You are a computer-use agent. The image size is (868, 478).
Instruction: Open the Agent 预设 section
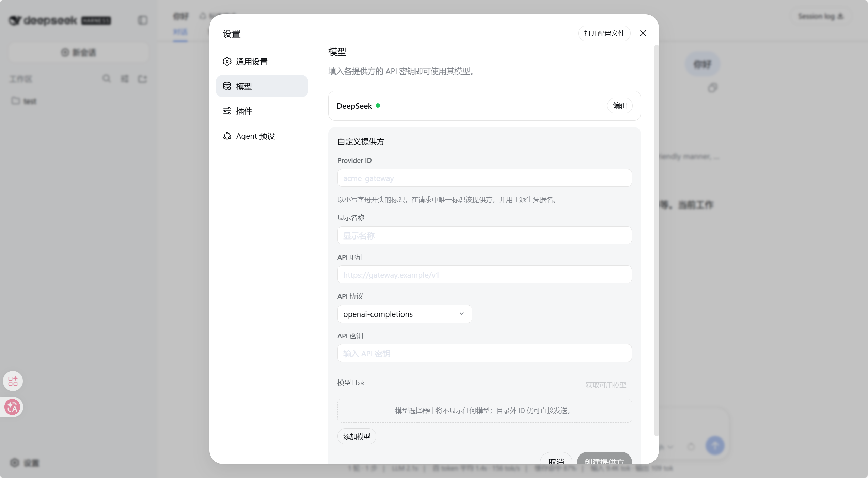[x=262, y=136]
